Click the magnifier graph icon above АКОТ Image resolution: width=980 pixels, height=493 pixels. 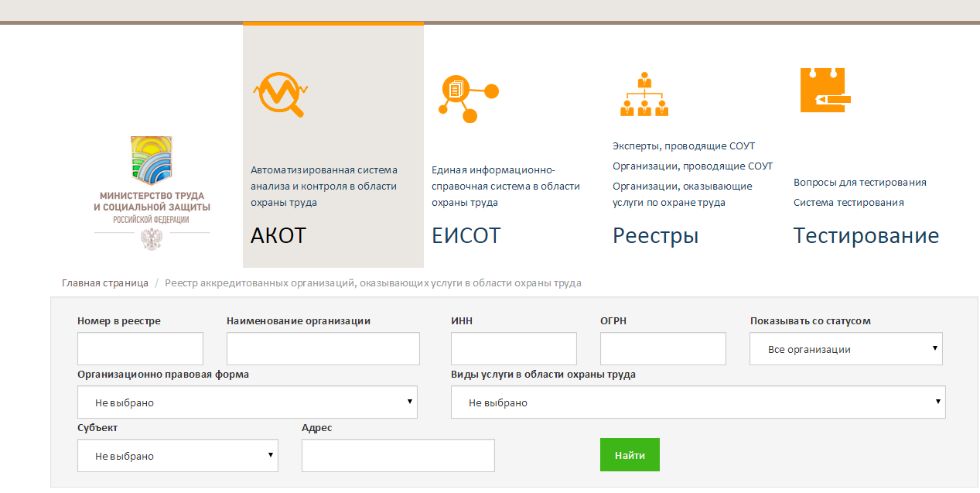pos(278,93)
